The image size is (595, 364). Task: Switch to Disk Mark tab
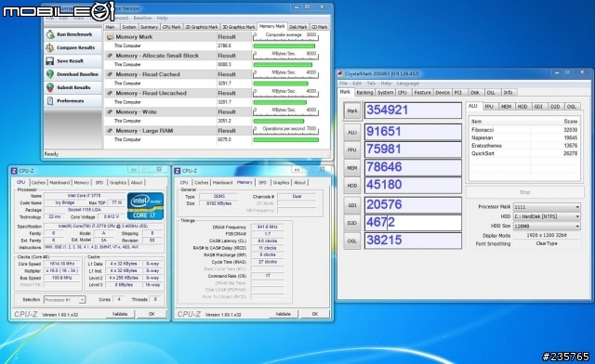pyautogui.click(x=297, y=27)
